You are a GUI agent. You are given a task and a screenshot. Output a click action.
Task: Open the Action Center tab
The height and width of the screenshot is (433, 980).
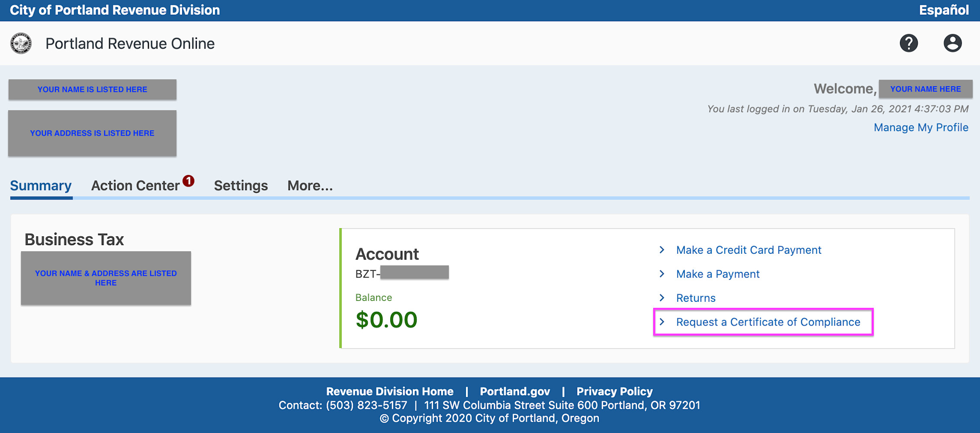135,186
